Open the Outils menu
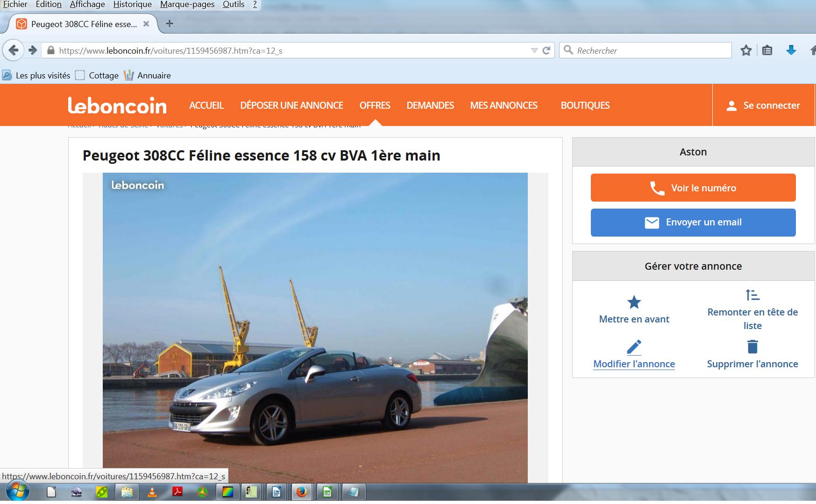The height and width of the screenshot is (504, 816). pos(234,5)
